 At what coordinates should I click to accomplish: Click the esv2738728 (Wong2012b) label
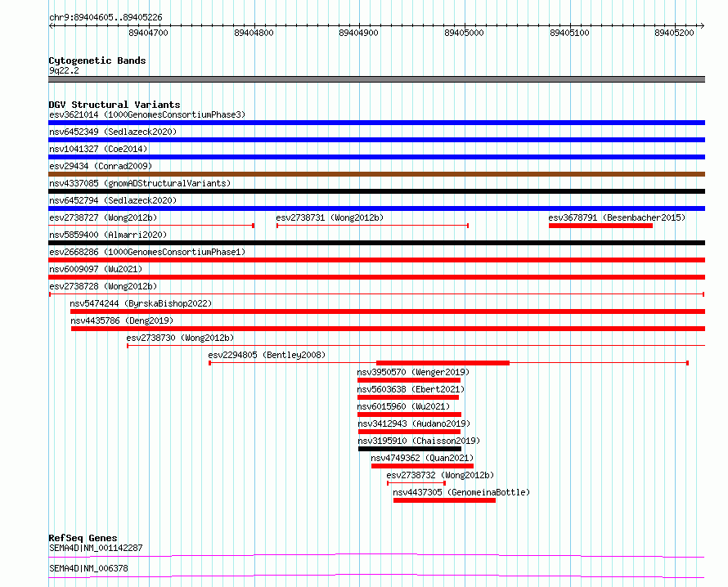pyautogui.click(x=103, y=286)
